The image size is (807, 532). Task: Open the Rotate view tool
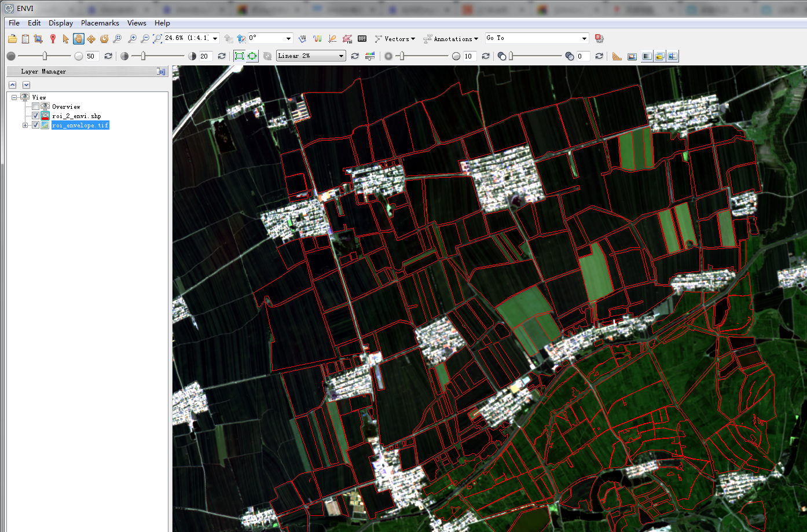pyautogui.click(x=104, y=38)
